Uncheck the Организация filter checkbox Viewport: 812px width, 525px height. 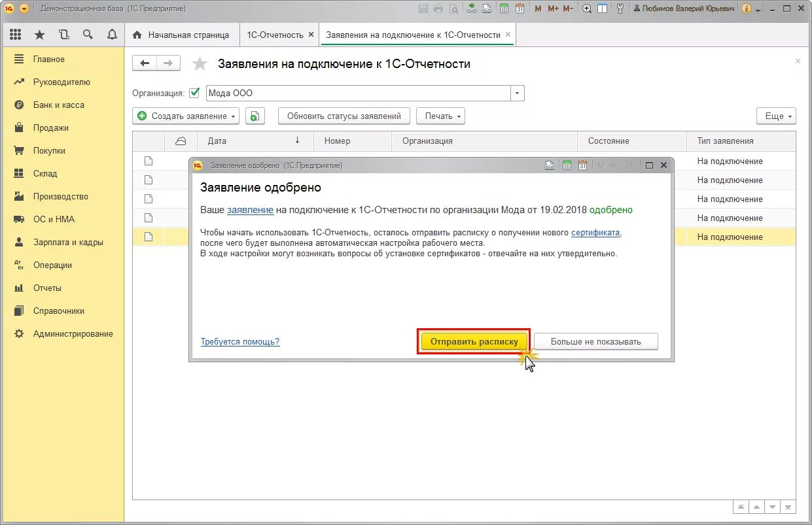point(194,93)
